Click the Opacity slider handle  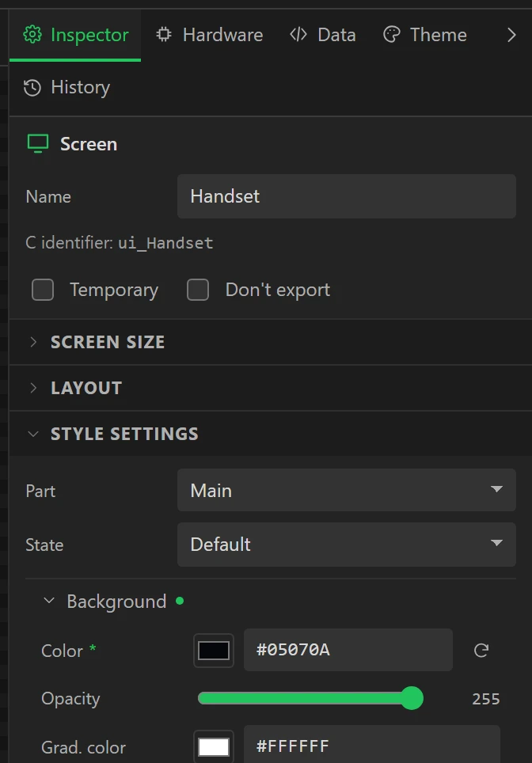pyautogui.click(x=412, y=698)
